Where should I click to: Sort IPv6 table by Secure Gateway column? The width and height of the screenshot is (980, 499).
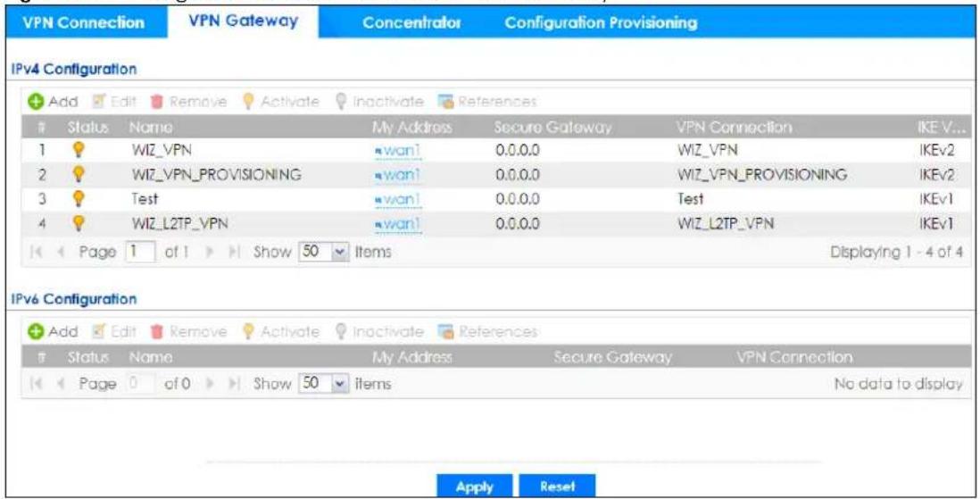(612, 357)
